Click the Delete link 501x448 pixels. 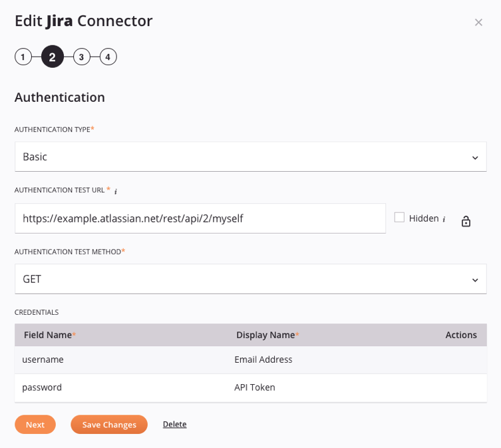(x=174, y=424)
